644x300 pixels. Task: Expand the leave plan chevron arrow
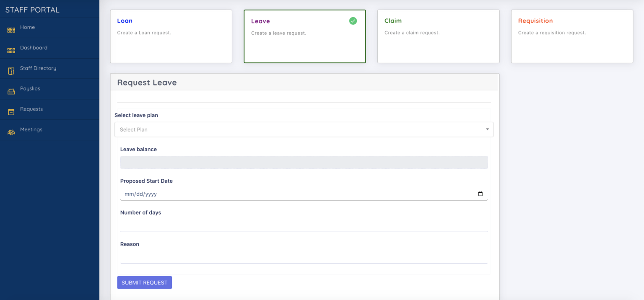pyautogui.click(x=487, y=129)
